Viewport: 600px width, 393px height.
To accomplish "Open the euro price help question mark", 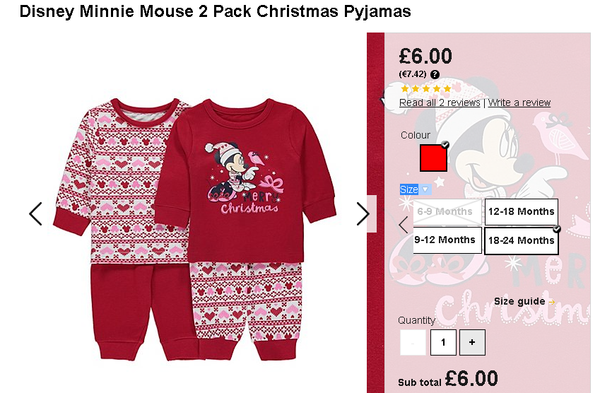I will click(435, 74).
